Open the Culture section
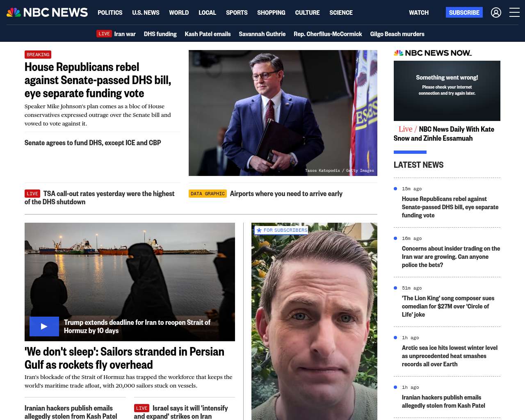This screenshot has height=420, width=525. click(x=307, y=13)
